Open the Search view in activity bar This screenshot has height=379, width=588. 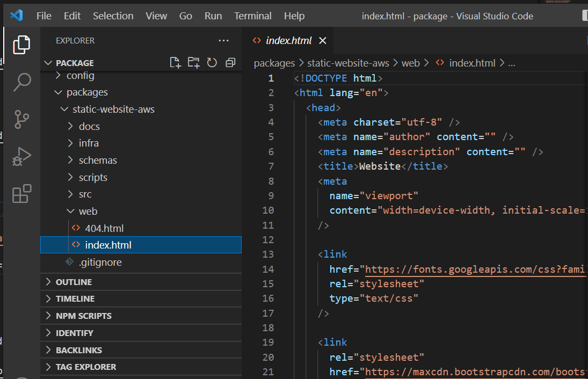(x=22, y=82)
